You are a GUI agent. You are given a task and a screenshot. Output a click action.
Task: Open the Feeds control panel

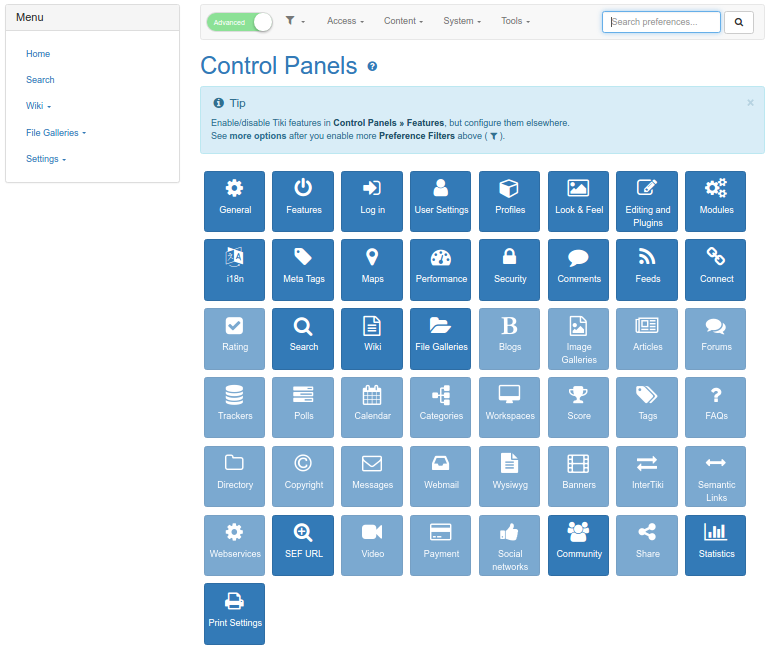coord(648,270)
